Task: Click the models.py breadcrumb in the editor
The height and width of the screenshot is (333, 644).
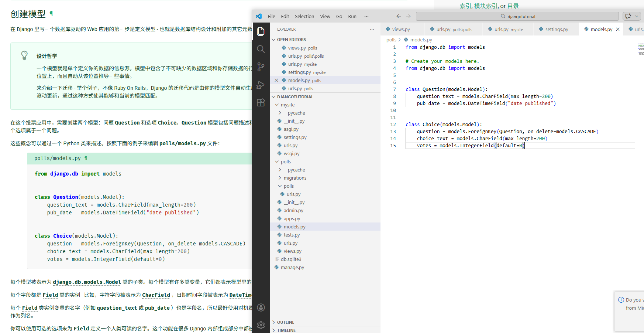Action: coord(421,40)
